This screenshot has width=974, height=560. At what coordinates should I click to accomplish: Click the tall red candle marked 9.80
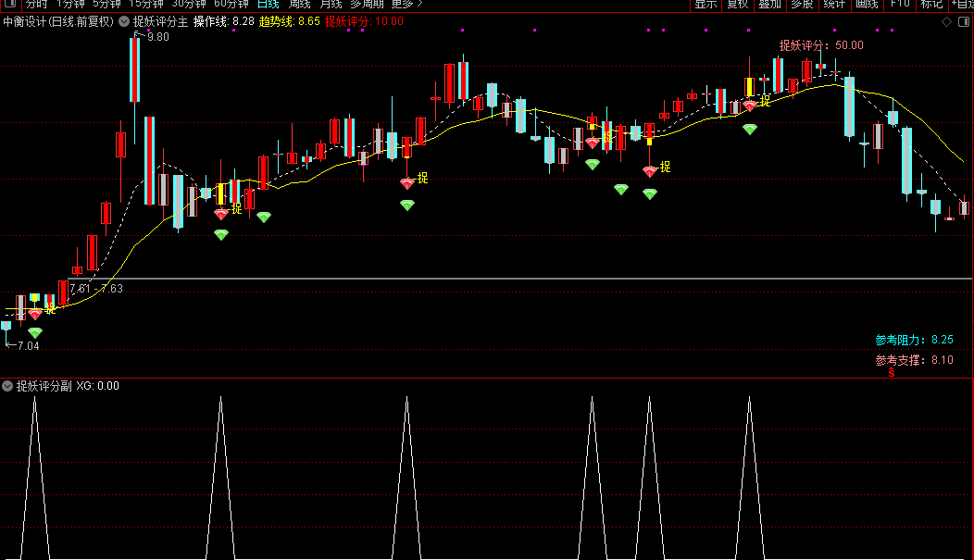[x=134, y=69]
